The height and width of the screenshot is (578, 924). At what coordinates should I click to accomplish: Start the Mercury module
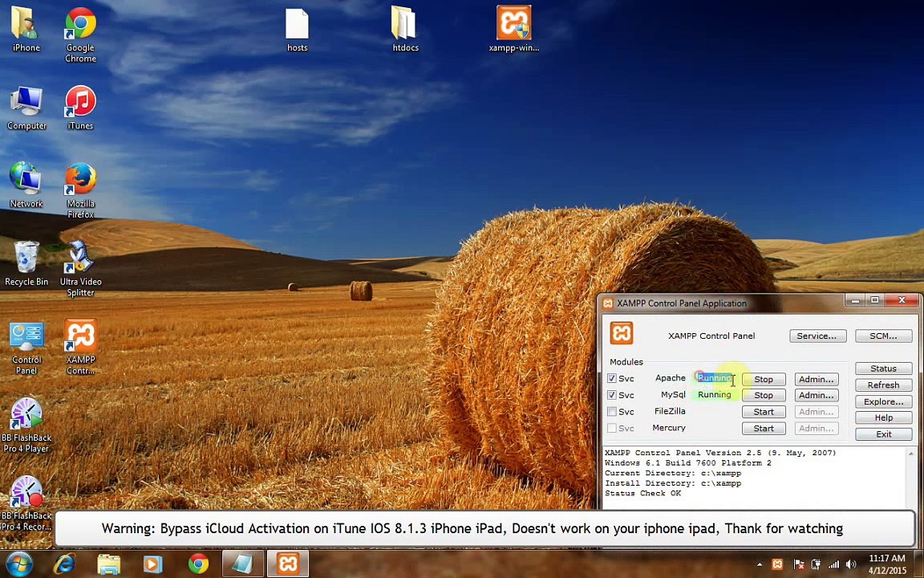(x=763, y=428)
